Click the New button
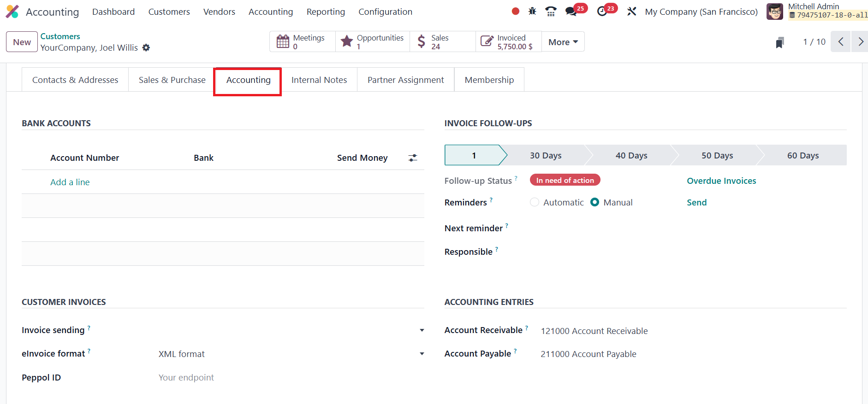868x404 pixels. [22, 42]
